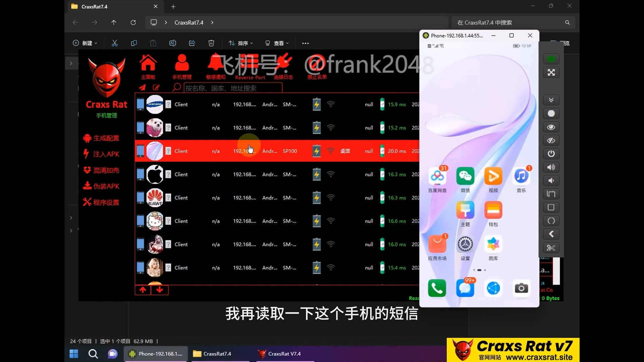This screenshot has width=644, height=362.
Task: Open the messages app with the 99+ badge
Action: (x=465, y=288)
